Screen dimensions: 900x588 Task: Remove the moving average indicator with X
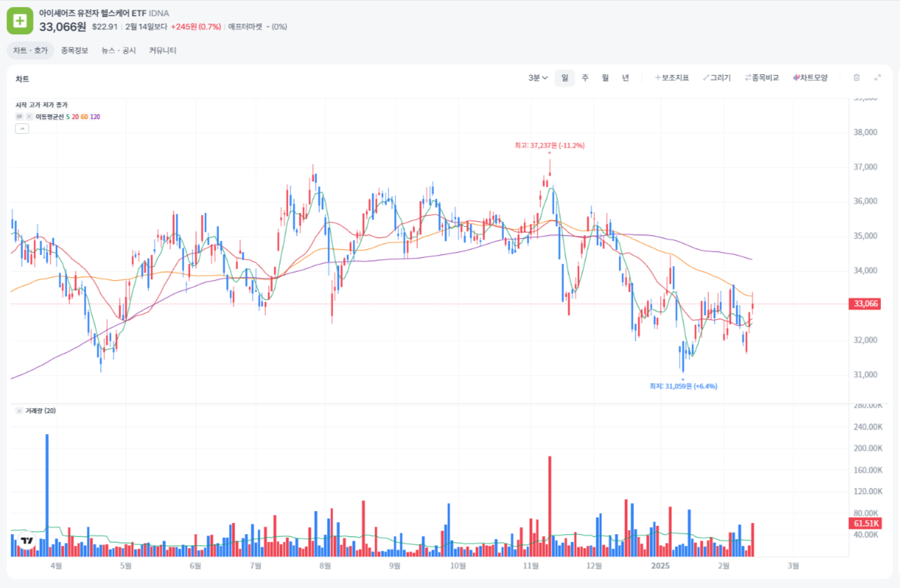[29, 116]
